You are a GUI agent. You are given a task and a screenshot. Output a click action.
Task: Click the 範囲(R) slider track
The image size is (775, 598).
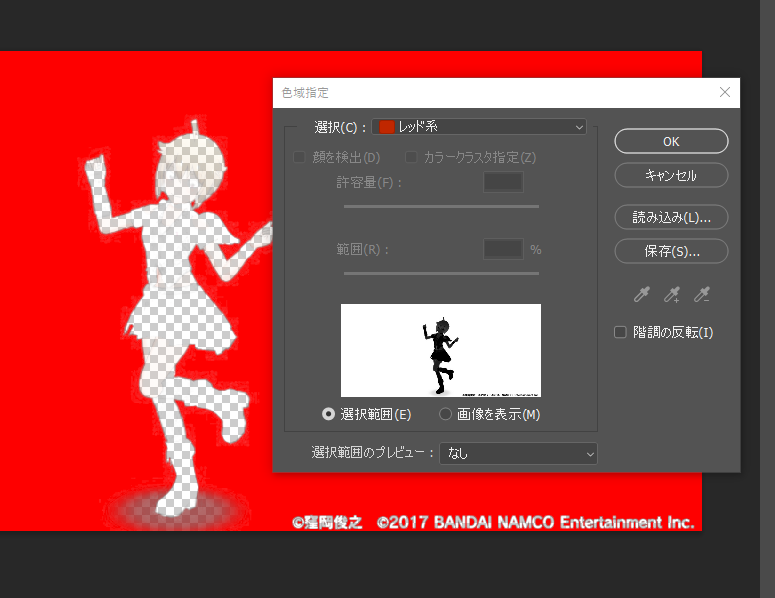pyautogui.click(x=441, y=273)
